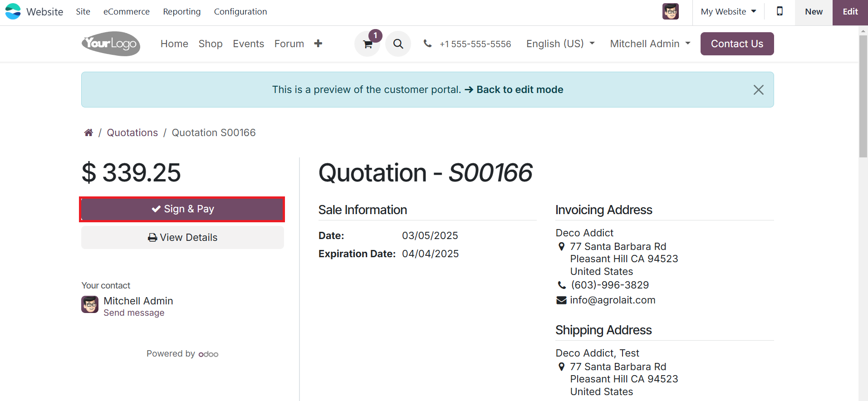This screenshot has height=401, width=868.
Task: Toggle mobile preview icon
Action: point(780,11)
